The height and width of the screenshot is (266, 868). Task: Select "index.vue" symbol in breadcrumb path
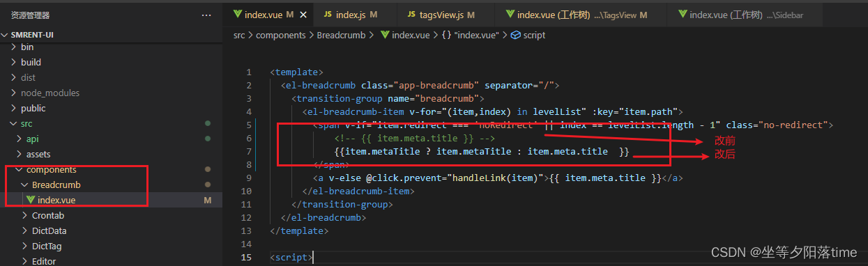(476, 35)
